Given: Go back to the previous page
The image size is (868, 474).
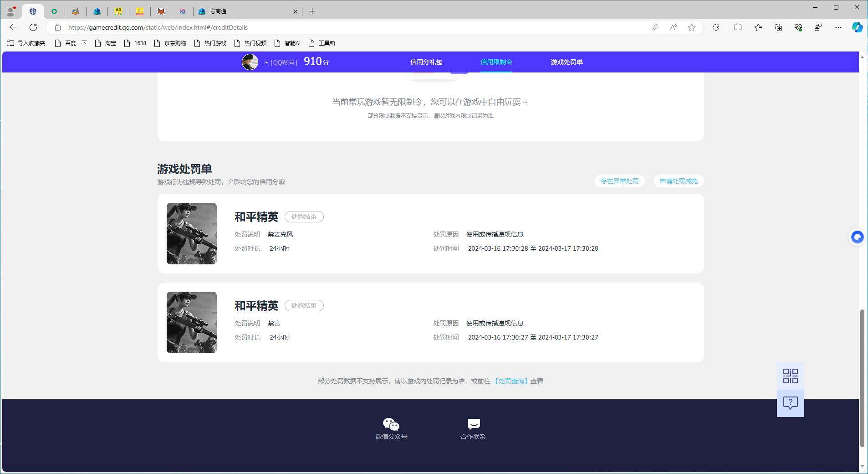Looking at the screenshot, I should [13, 27].
